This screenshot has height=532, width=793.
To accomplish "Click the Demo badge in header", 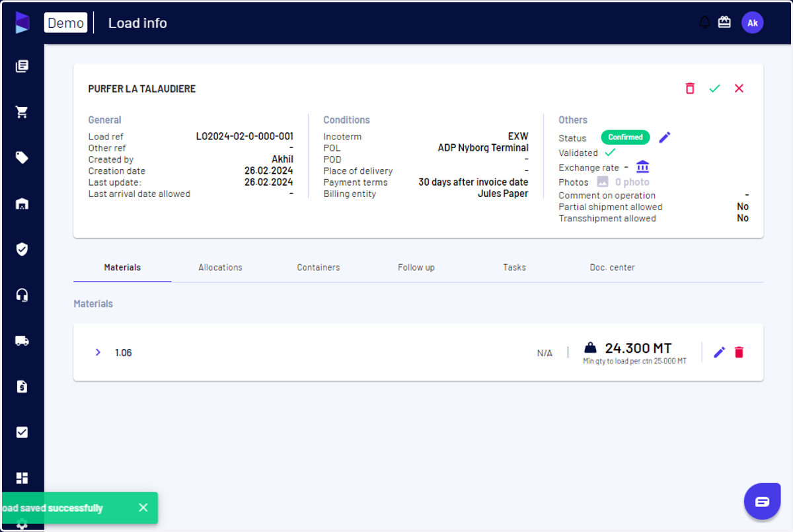I will tap(65, 22).
